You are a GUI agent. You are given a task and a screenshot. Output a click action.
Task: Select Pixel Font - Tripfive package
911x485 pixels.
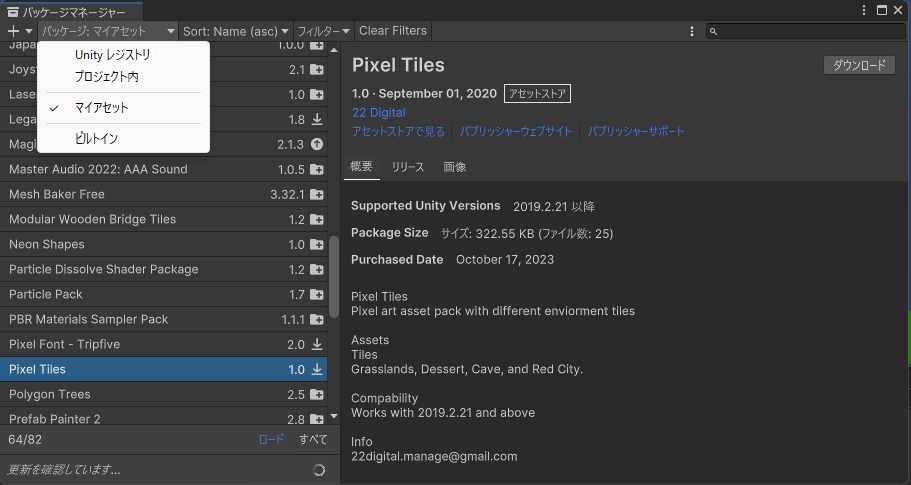163,344
